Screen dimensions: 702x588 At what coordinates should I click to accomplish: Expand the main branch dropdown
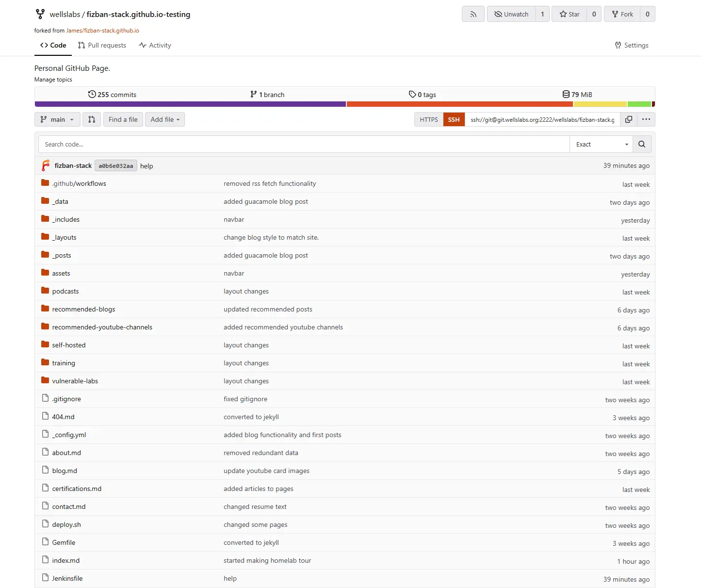tap(57, 119)
